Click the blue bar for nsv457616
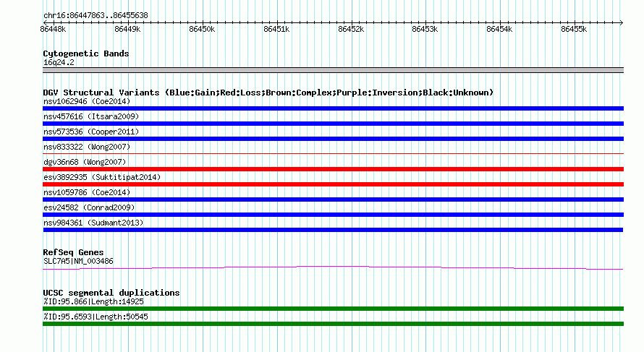644x352 pixels. pos(333,124)
